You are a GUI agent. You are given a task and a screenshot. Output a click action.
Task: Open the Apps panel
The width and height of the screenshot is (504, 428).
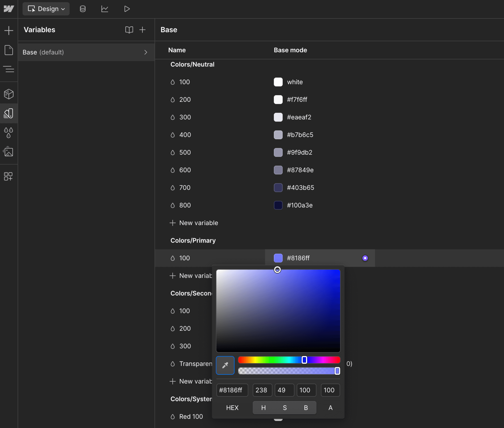click(x=9, y=176)
